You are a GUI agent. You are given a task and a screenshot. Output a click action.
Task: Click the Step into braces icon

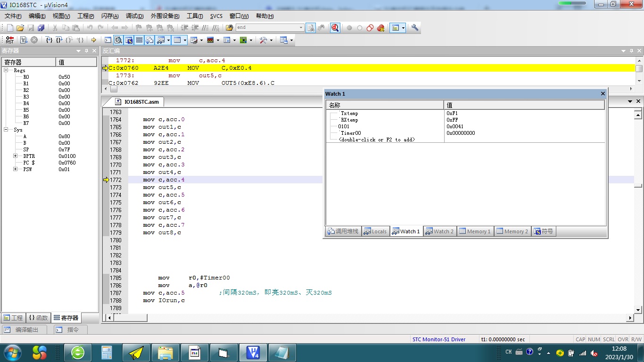tap(49, 40)
